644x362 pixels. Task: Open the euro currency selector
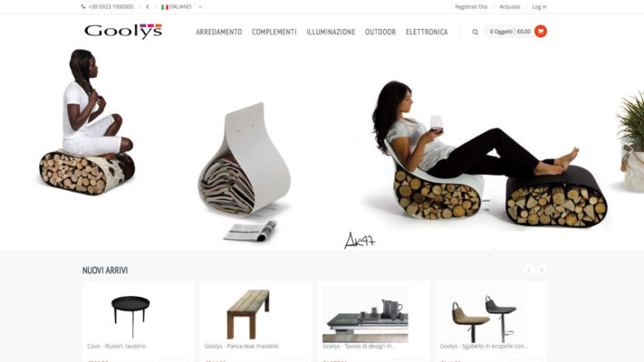click(148, 7)
